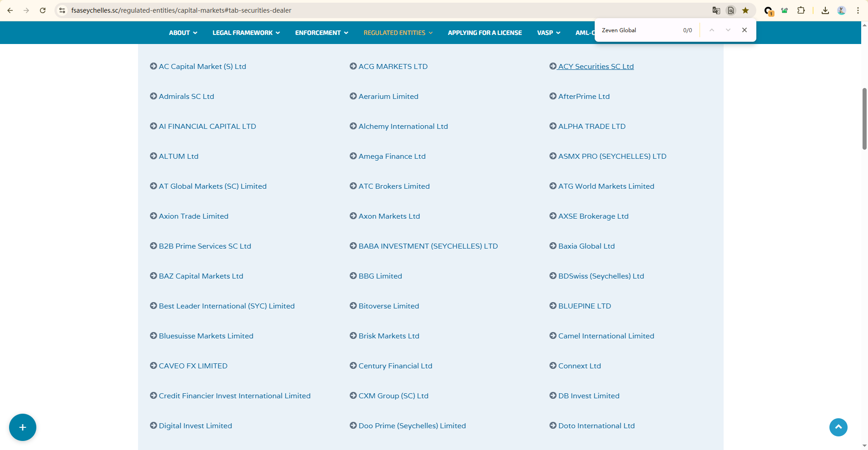Open the blue plus floating button
The width and height of the screenshot is (868, 450).
pyautogui.click(x=23, y=427)
